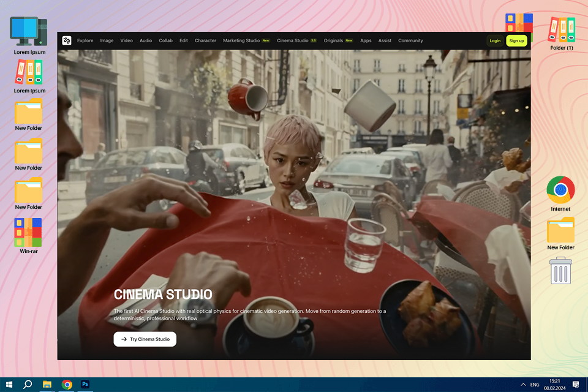Click the Try Cinema Studio button
588x392 pixels.
click(x=145, y=339)
